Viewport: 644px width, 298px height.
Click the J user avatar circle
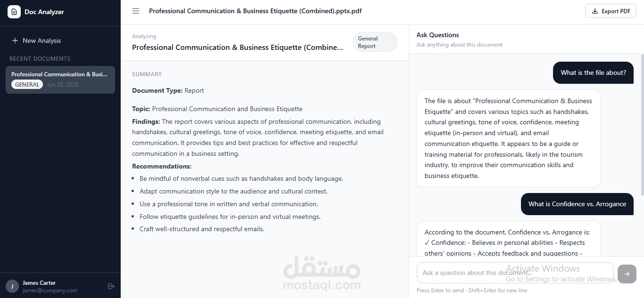coord(12,286)
